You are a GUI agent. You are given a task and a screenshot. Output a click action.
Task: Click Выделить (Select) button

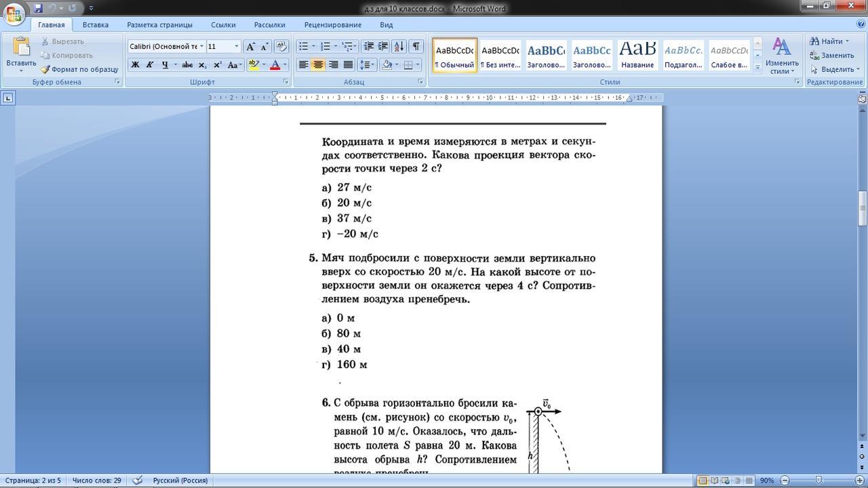834,69
